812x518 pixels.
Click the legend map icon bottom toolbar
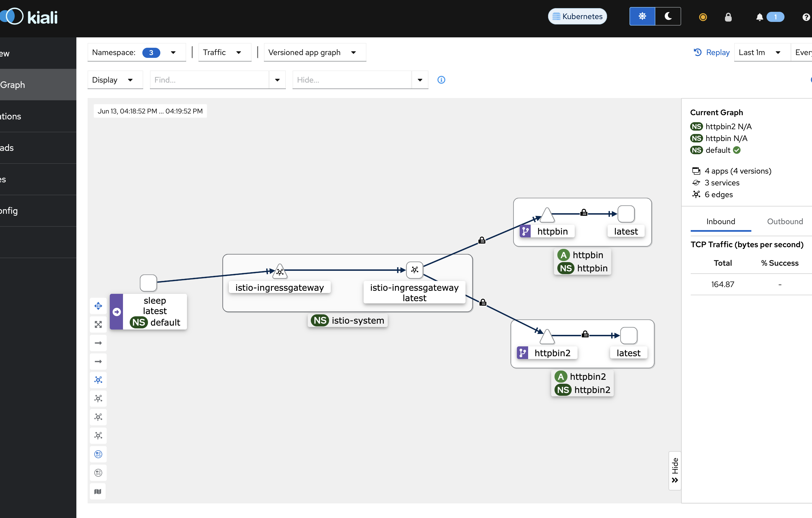click(98, 491)
